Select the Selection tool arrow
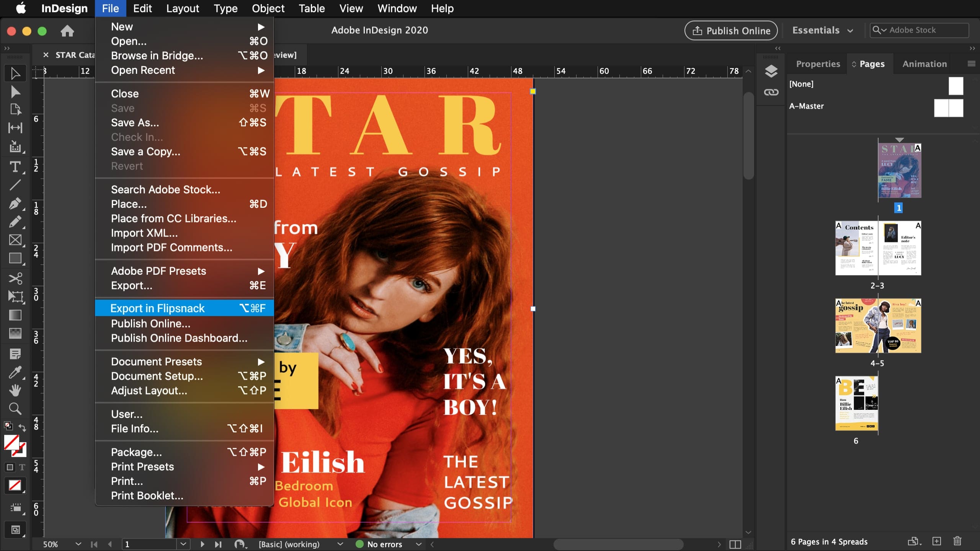The image size is (980, 551). [x=15, y=73]
